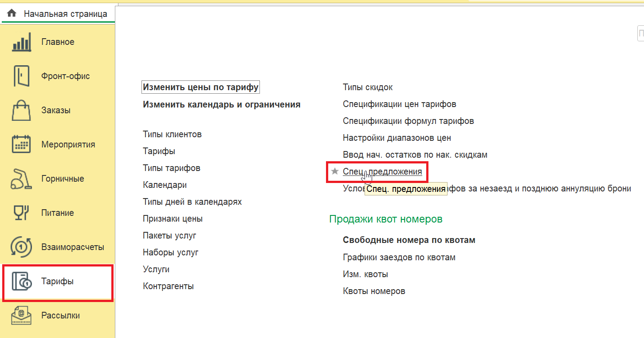Open the Типы тарифов link
Screen dimensions: 644x338
(172, 168)
